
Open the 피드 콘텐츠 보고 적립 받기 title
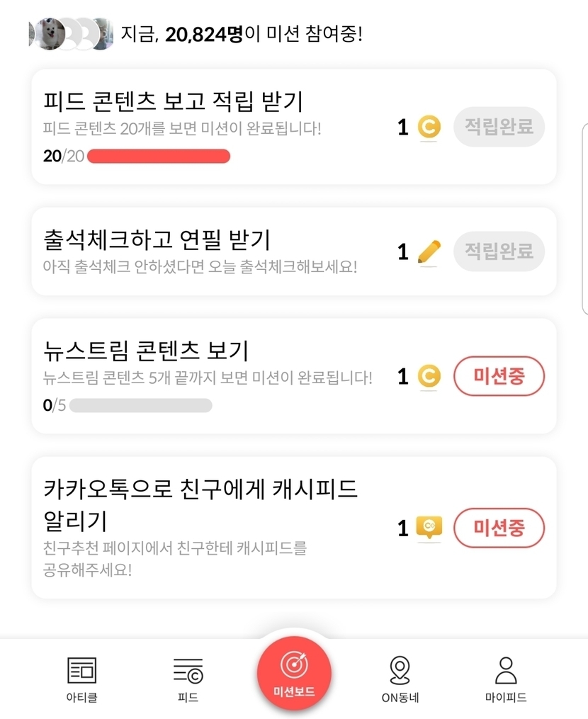174,102
